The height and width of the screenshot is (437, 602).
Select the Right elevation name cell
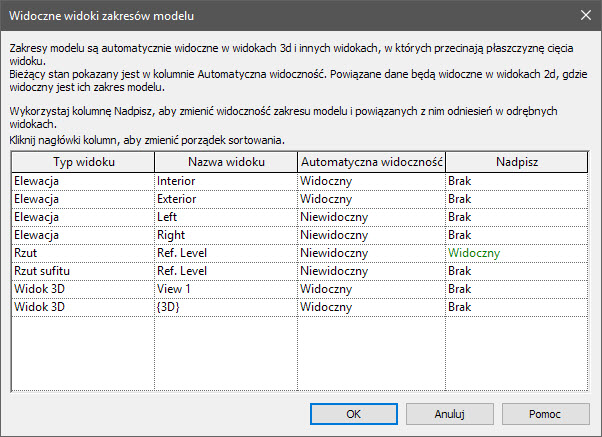tap(225, 235)
